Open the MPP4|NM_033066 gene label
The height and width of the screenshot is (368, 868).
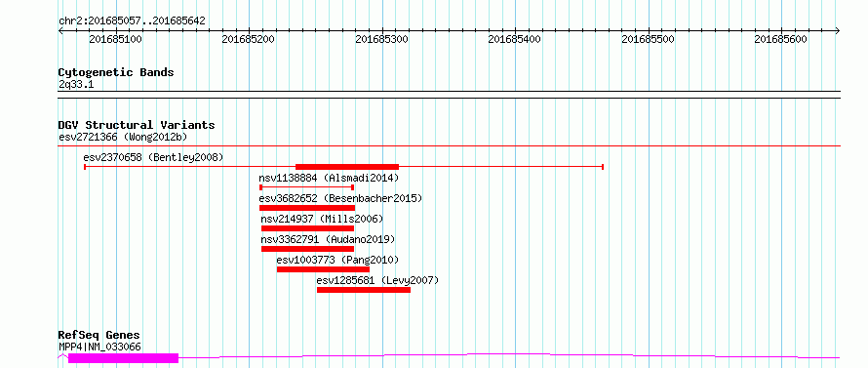click(99, 347)
